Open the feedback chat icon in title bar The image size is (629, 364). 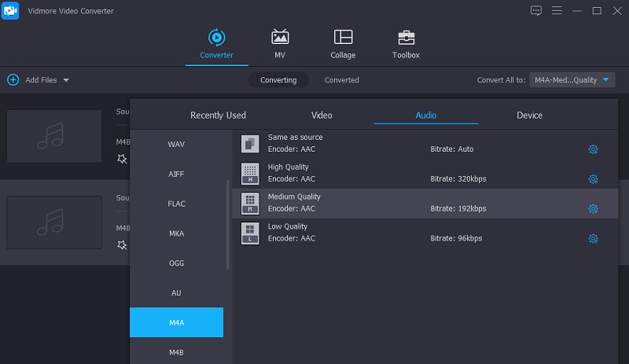[536, 10]
